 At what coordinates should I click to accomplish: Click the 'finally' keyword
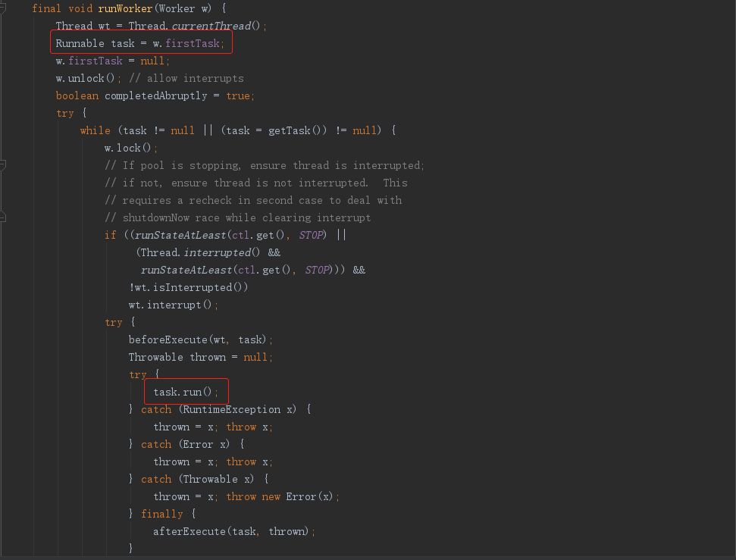162,514
